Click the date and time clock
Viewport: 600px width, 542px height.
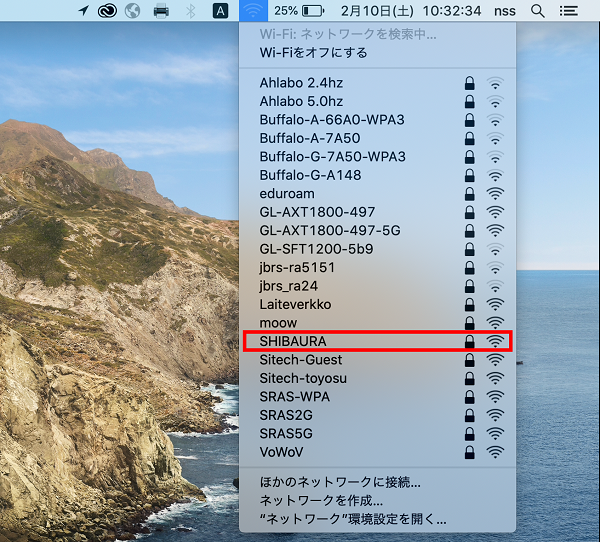(x=411, y=11)
